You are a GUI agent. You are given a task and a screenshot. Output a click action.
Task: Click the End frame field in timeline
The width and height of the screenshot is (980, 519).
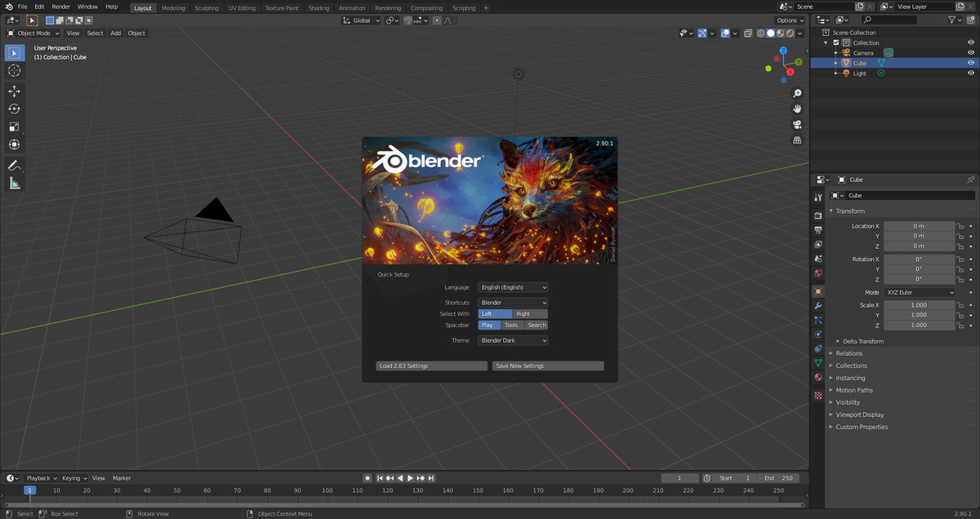coord(778,478)
